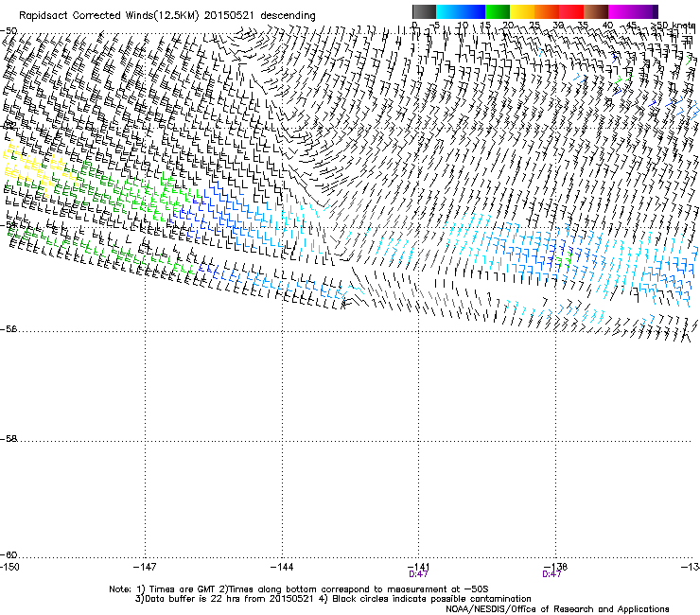This screenshot has height=615, width=700.
Task: Click the '20150521' date in the title
Action: pos(229,16)
